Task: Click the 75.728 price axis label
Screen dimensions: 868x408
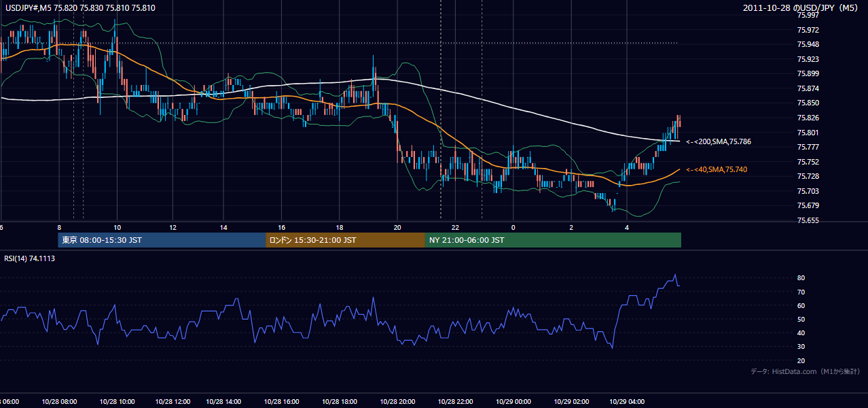Action: point(808,176)
